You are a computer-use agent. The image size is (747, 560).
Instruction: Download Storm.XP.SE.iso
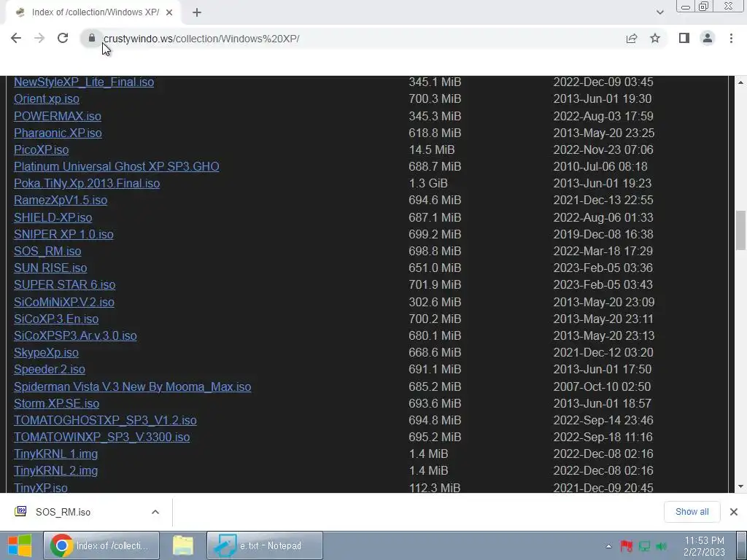pyautogui.click(x=57, y=403)
